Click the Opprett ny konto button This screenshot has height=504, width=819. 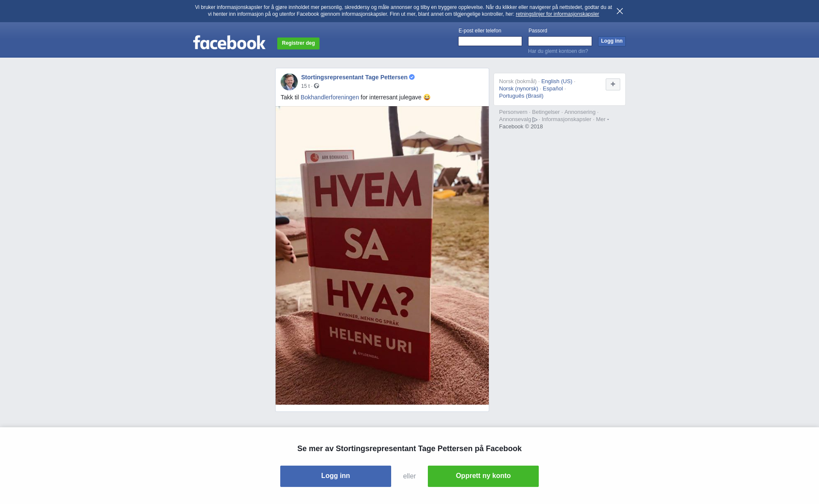click(483, 476)
